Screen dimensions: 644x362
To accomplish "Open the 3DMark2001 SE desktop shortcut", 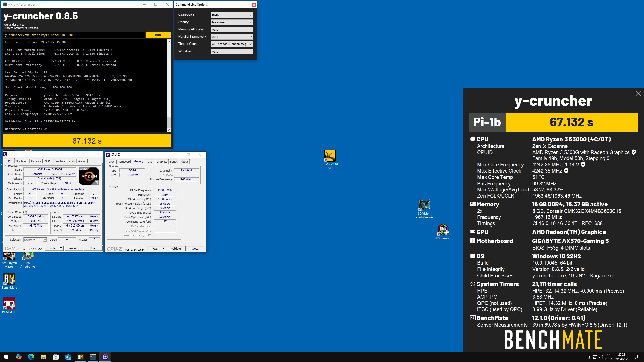I will pyautogui.click(x=330, y=159).
